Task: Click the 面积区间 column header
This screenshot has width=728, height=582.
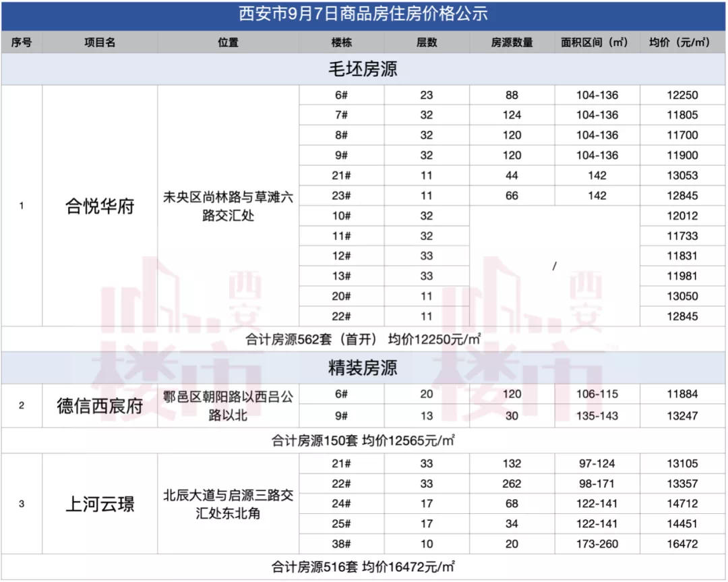Action: tap(597, 42)
